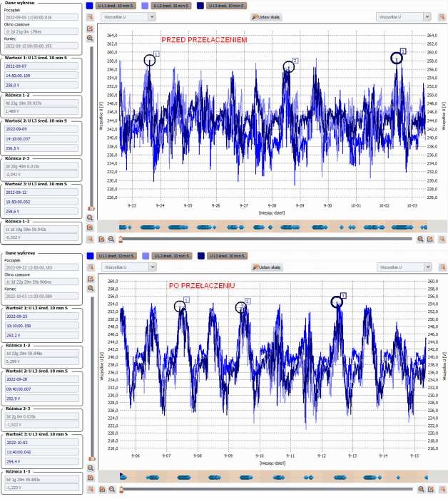Open the left Wszystkie U dropdown above the upper chart
Screen dimensions: 448x499
(x=128, y=17)
